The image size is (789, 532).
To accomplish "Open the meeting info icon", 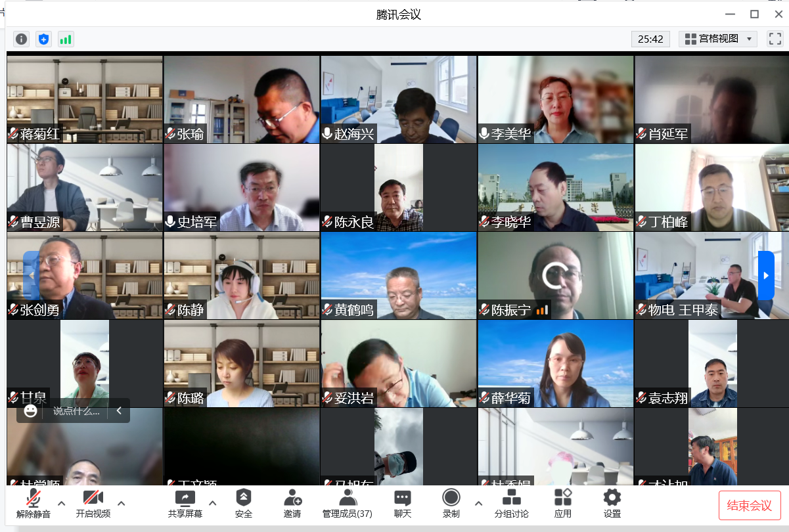I will 22,39.
